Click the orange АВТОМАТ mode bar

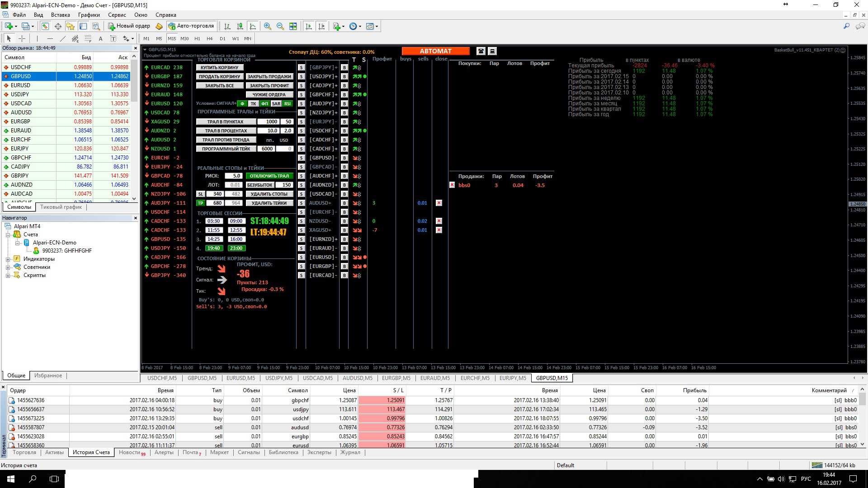tap(435, 51)
